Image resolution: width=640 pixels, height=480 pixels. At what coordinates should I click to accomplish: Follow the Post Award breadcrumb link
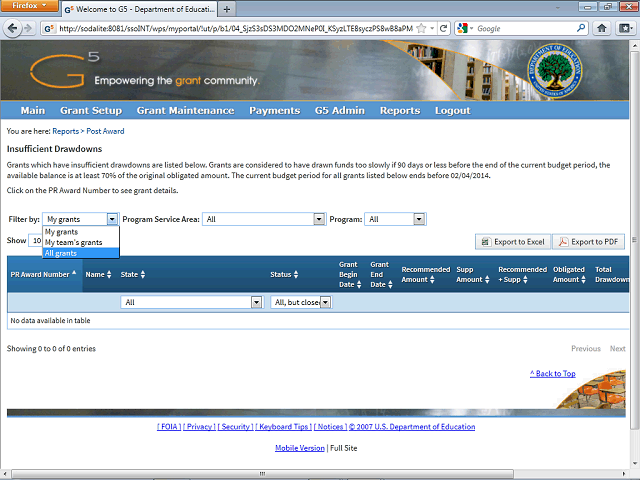(105, 131)
